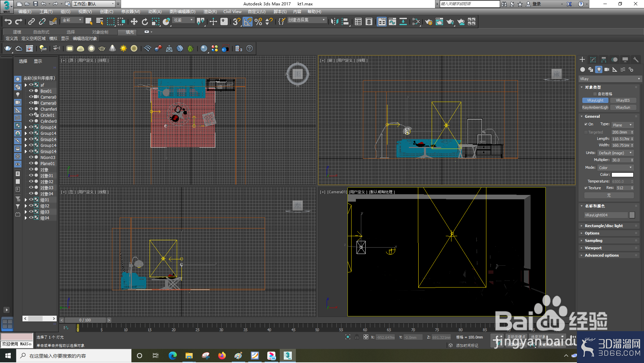Open the VRay light category dropdown
The image size is (644, 363).
pyautogui.click(x=610, y=79)
